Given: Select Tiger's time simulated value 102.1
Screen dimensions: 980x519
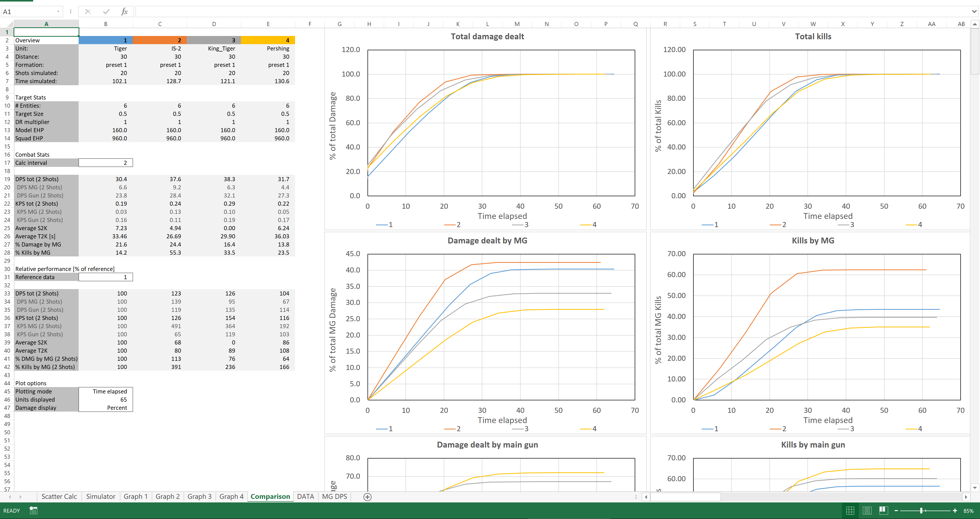Looking at the screenshot, I should pyautogui.click(x=106, y=81).
